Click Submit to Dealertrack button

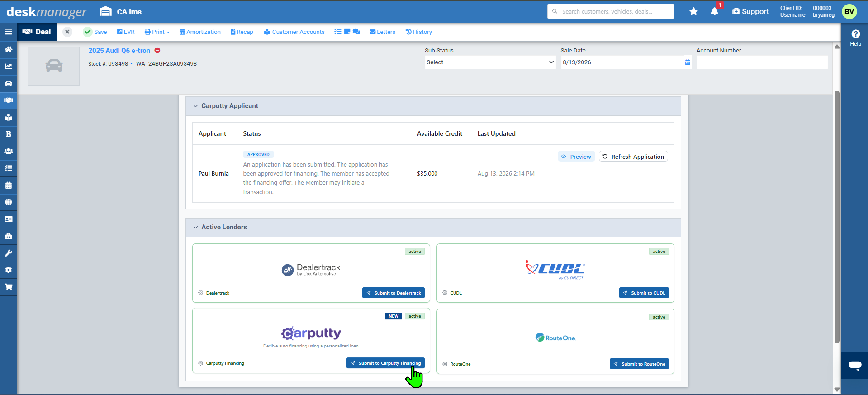pyautogui.click(x=394, y=293)
